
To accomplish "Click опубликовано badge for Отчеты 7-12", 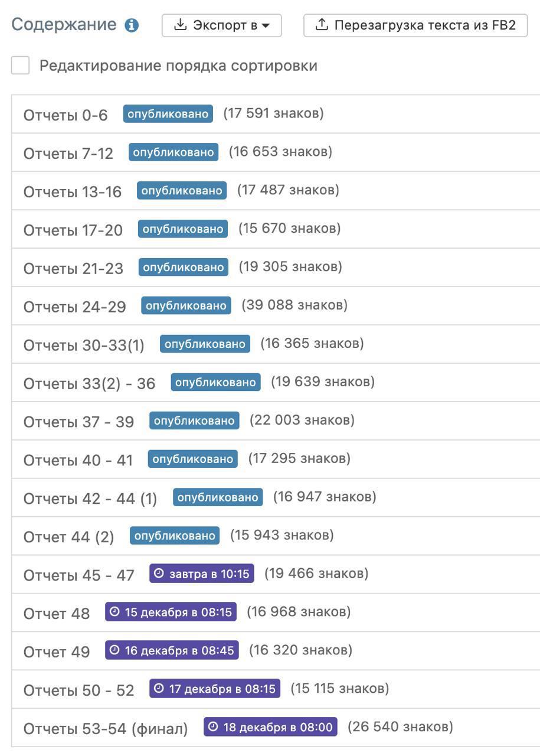I will tap(174, 152).
